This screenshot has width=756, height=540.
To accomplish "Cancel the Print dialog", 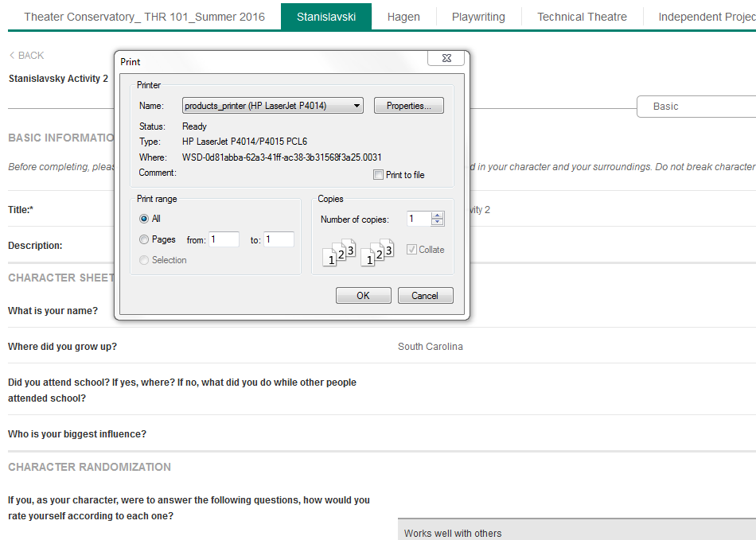I will click(425, 295).
